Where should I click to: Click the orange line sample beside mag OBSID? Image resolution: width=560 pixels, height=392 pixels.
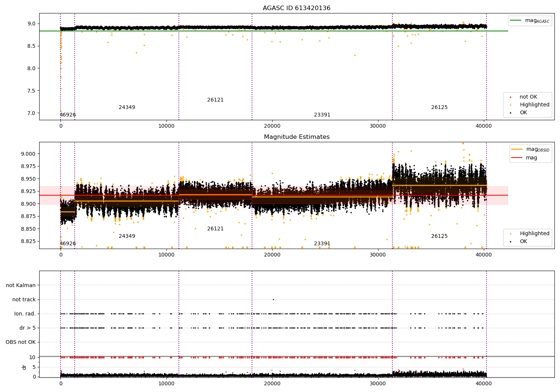point(517,149)
